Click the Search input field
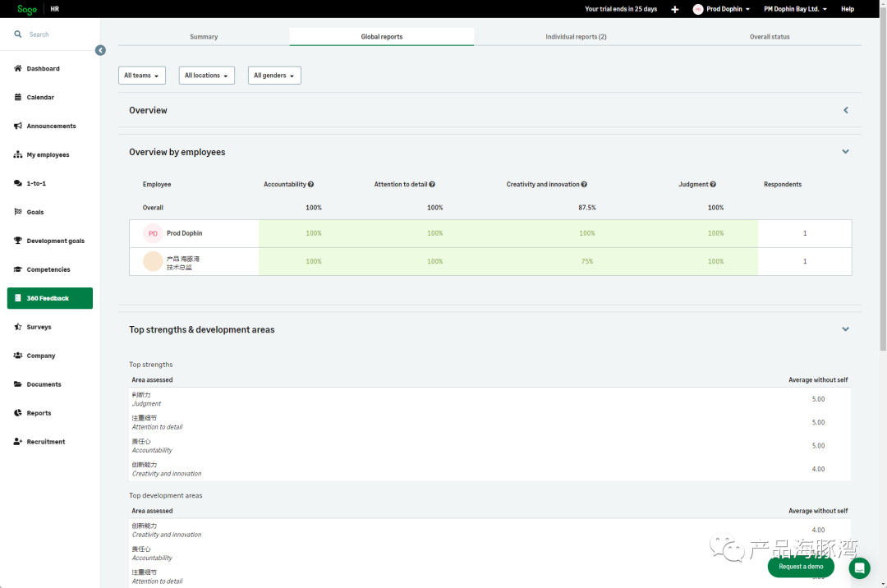This screenshot has height=588, width=887. point(57,34)
